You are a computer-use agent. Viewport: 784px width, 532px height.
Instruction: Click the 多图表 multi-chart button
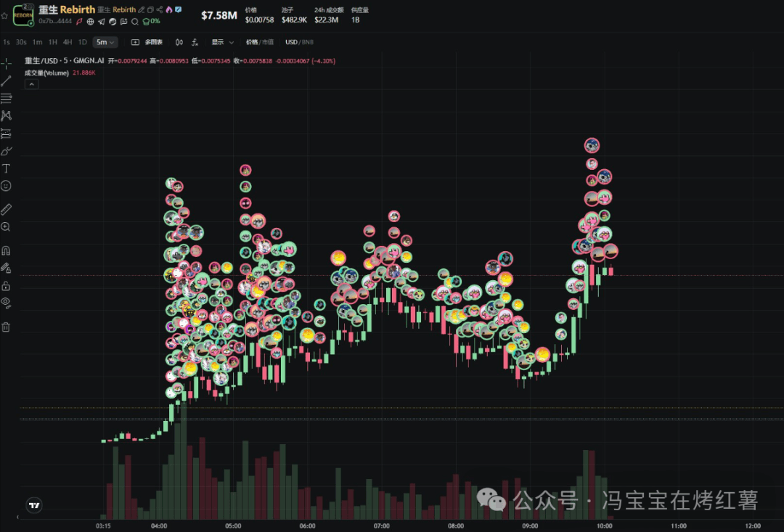coord(147,42)
